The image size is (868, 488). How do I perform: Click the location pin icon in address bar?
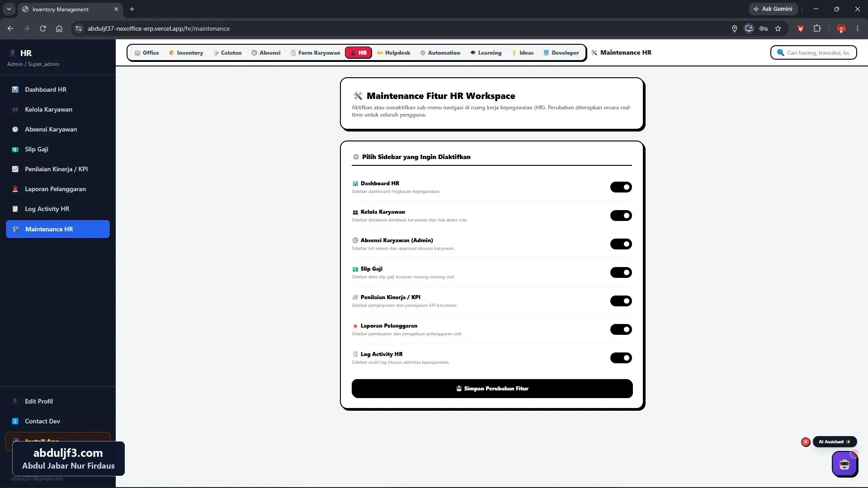tap(735, 28)
